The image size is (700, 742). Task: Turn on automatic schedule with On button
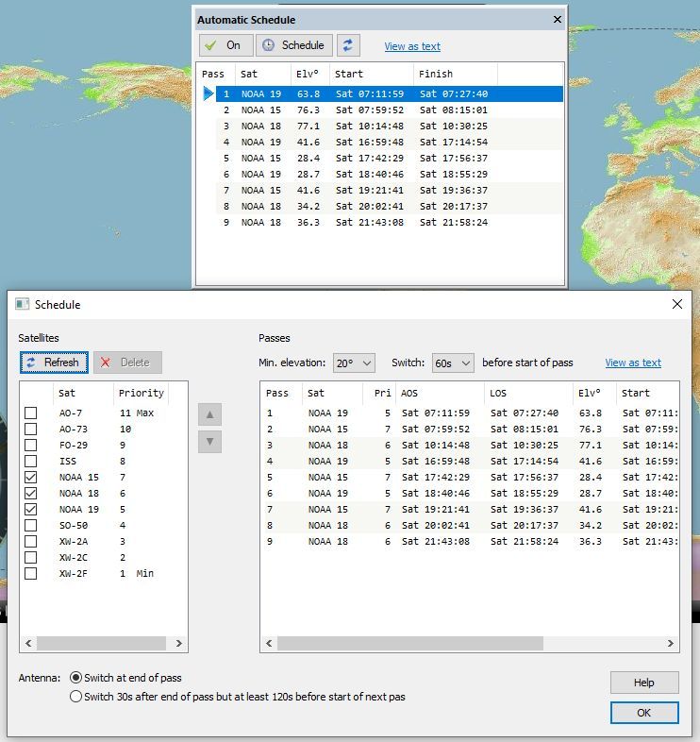(x=224, y=45)
